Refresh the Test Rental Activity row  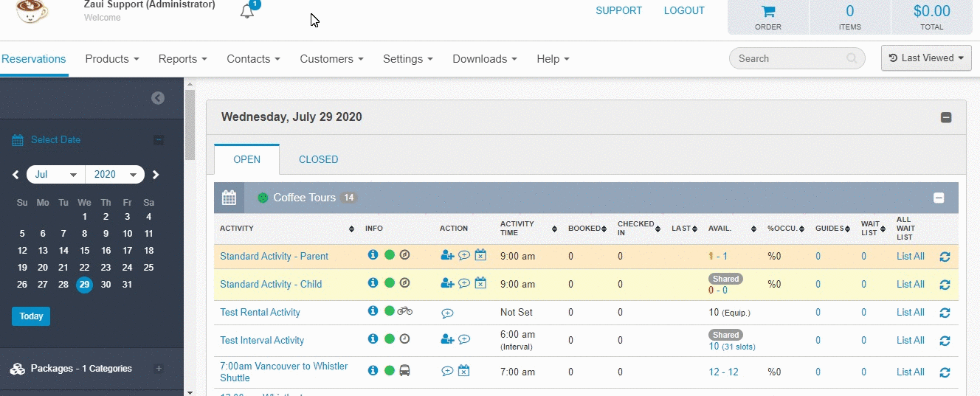945,313
